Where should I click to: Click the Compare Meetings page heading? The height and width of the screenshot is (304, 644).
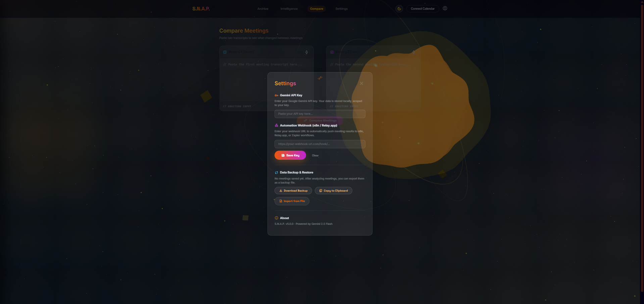[x=244, y=31]
